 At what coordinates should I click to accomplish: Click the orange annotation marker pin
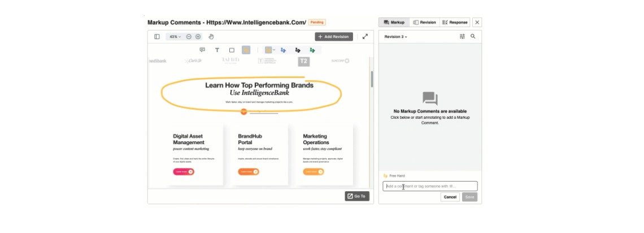coord(243,112)
